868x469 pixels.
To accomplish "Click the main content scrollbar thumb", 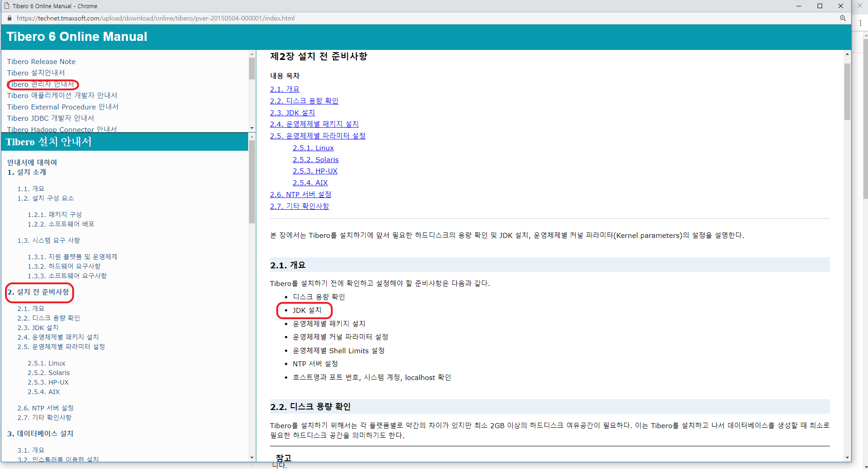I will pyautogui.click(x=847, y=92).
